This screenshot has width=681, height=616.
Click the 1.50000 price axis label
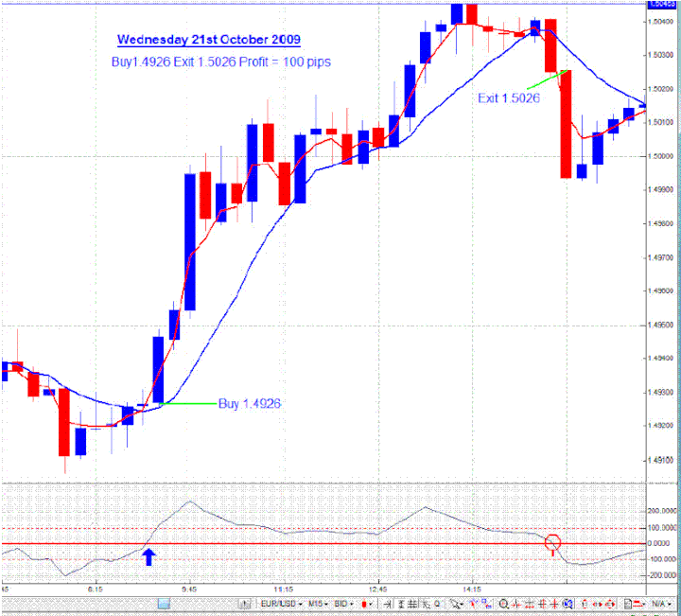(660, 156)
